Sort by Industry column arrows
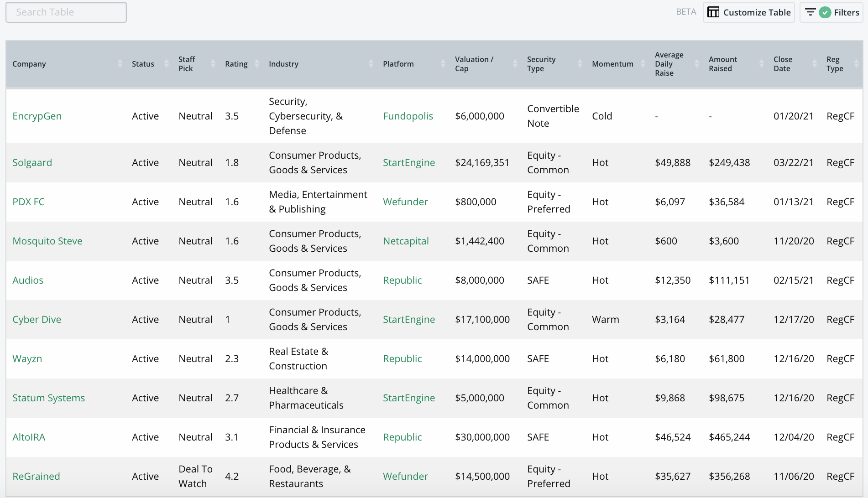The image size is (868, 498). [371, 64]
